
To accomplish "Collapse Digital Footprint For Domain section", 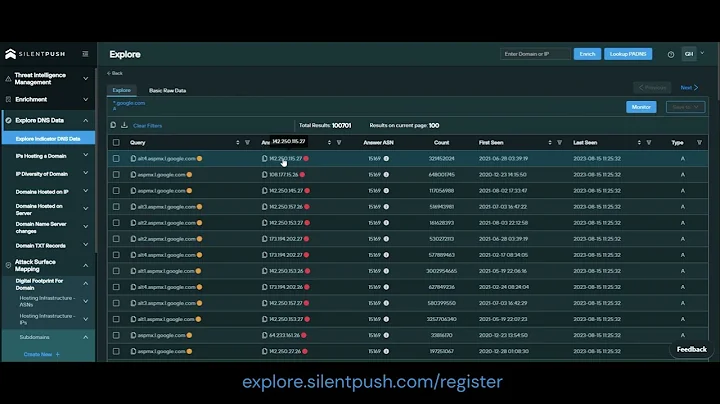I will 85,284.
